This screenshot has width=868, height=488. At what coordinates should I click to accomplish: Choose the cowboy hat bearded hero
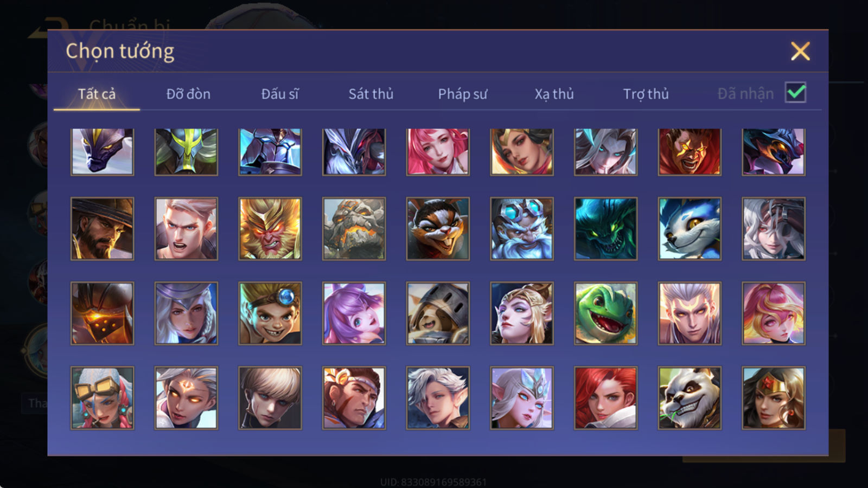(102, 229)
